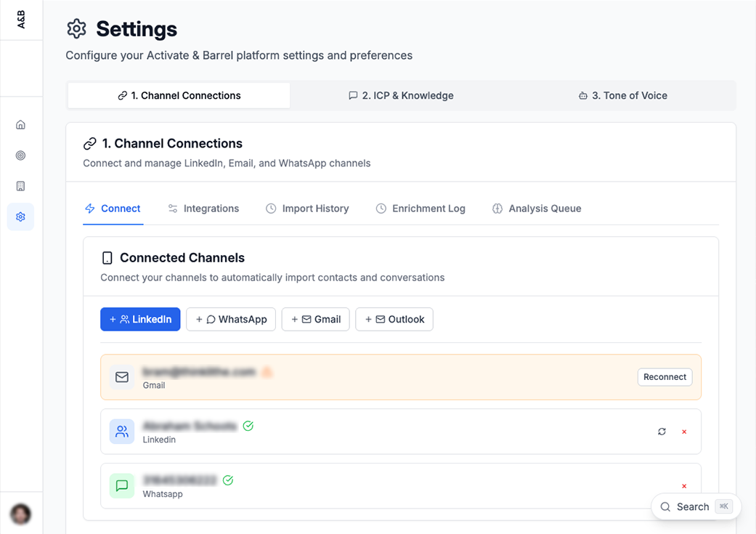Select the settings gear in sidebar

pos(20,217)
